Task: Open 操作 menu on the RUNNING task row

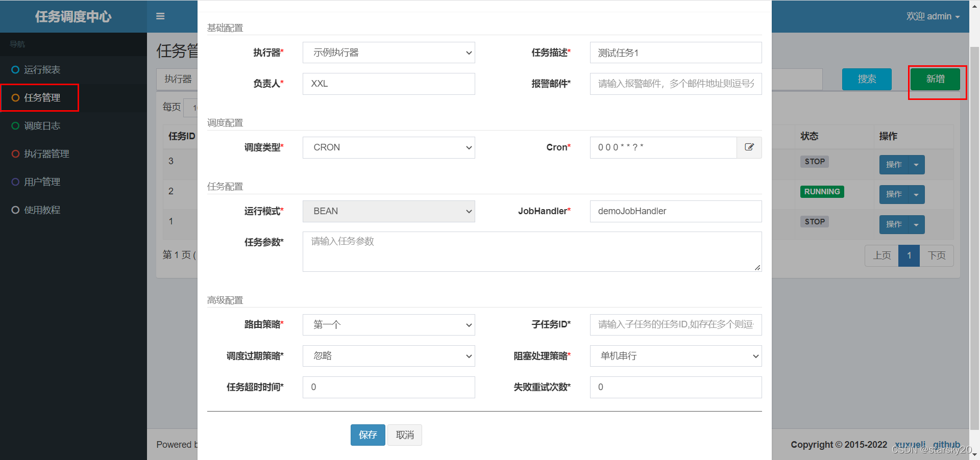Action: click(x=901, y=194)
